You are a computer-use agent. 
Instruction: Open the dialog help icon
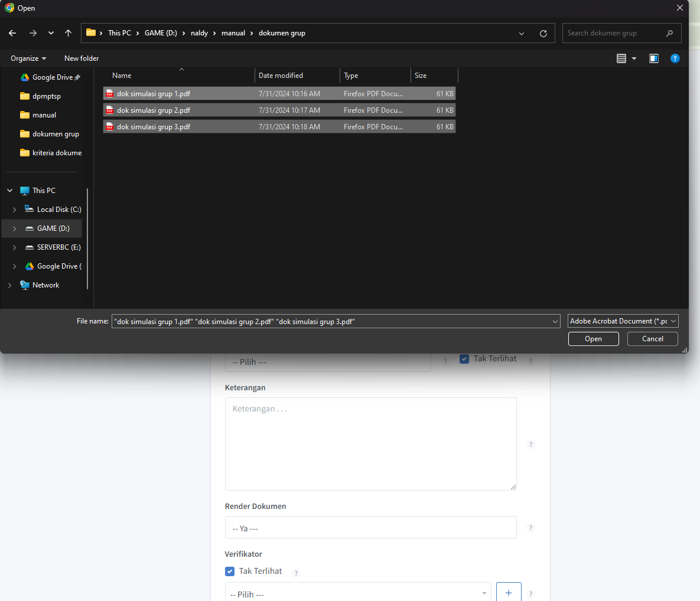pyautogui.click(x=675, y=58)
